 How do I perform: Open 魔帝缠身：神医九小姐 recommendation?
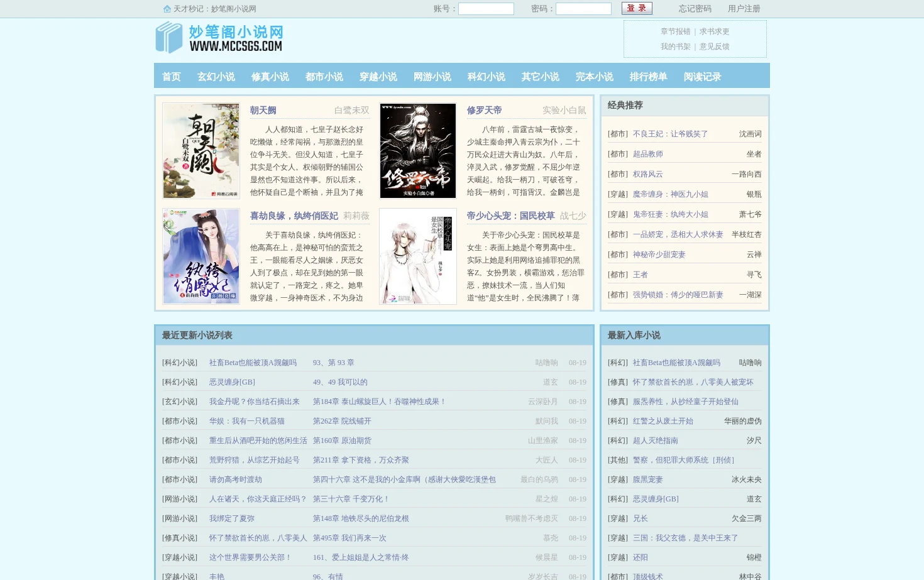pyautogui.click(x=671, y=194)
